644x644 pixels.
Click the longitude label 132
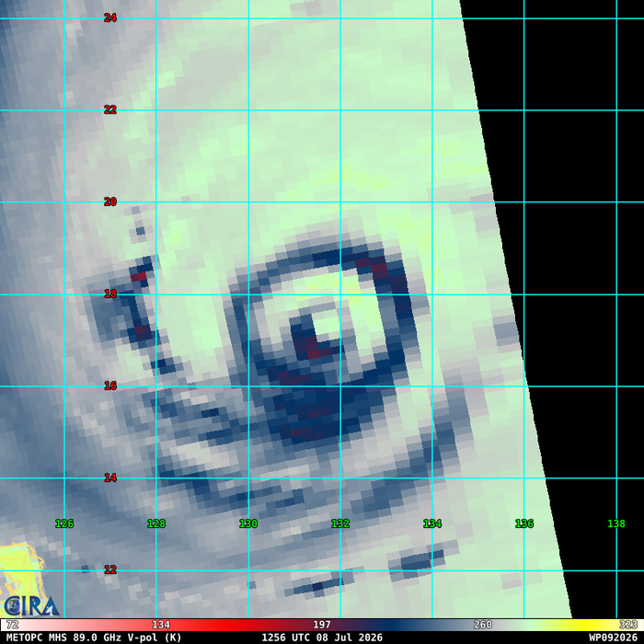340,523
